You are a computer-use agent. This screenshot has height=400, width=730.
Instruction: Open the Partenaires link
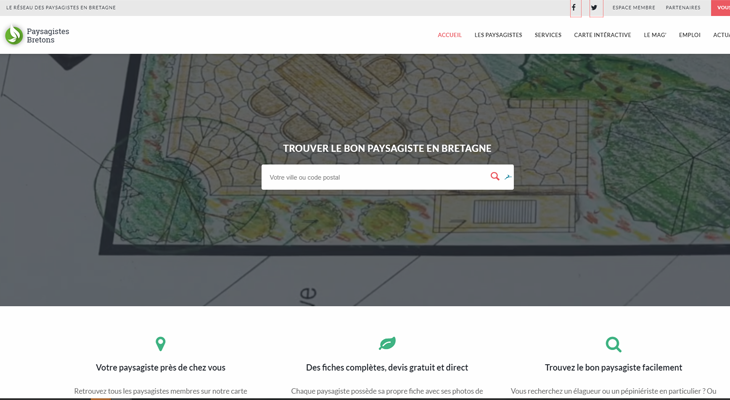(x=683, y=7)
